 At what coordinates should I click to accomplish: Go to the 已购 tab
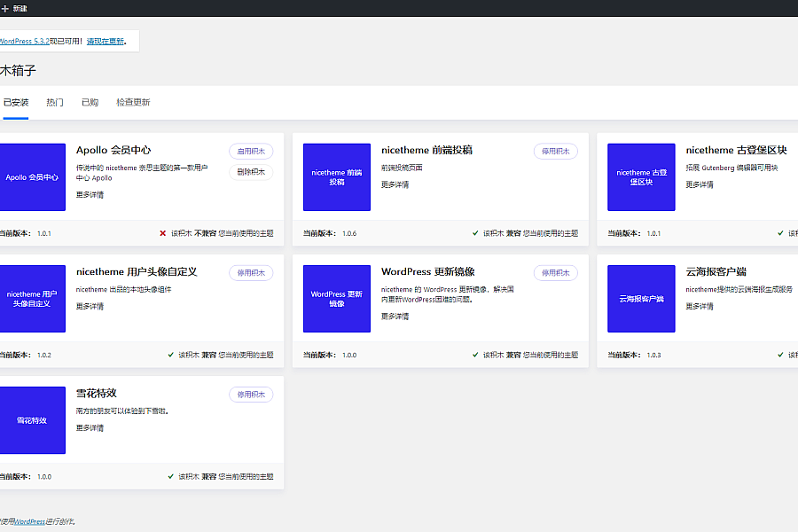click(x=90, y=102)
